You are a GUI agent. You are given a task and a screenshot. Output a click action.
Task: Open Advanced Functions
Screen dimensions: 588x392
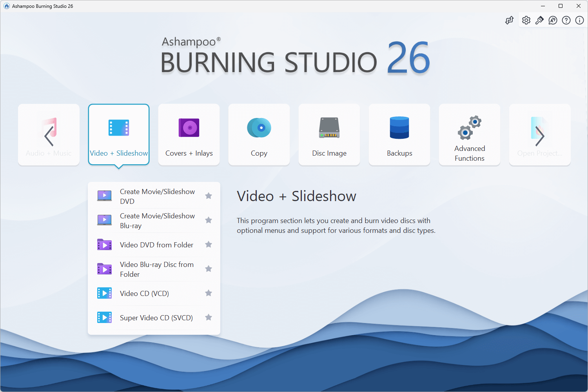[469, 134]
